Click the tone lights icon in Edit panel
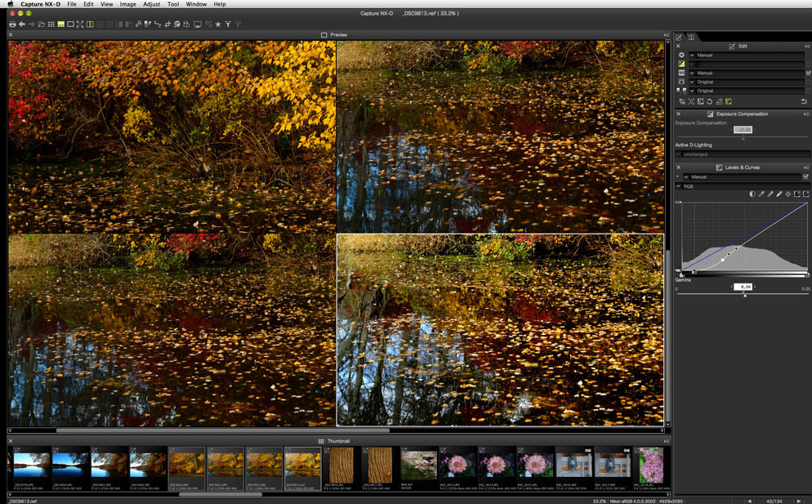 click(681, 91)
